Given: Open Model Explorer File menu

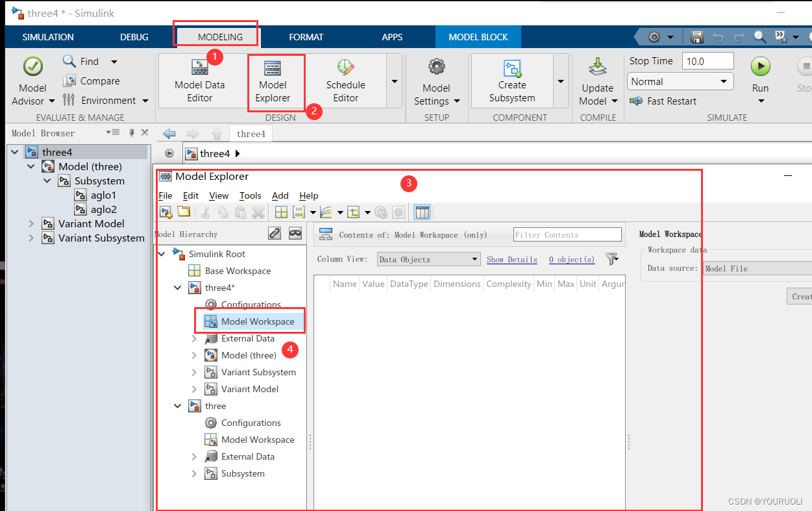Looking at the screenshot, I should tap(166, 195).
